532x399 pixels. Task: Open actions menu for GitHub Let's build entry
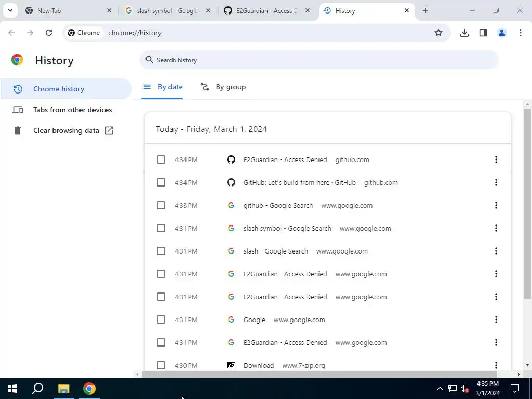496,182
